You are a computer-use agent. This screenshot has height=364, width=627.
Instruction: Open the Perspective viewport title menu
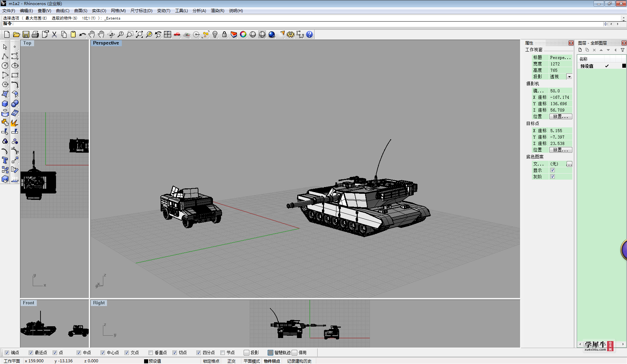coord(106,43)
